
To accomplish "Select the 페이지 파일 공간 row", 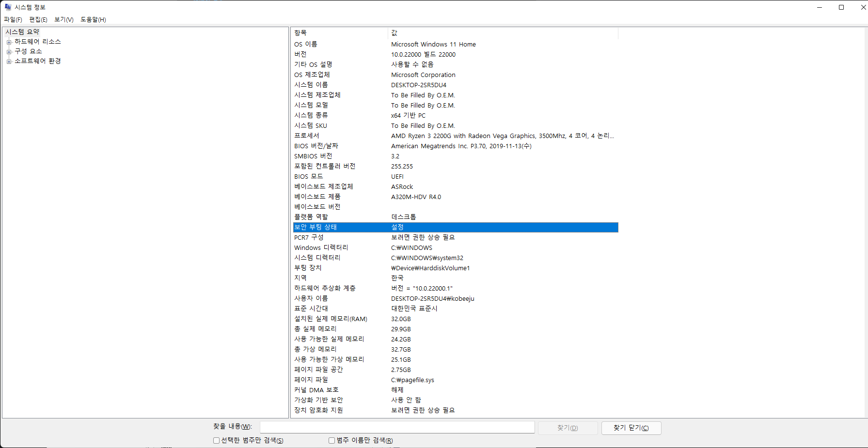I will click(x=456, y=370).
